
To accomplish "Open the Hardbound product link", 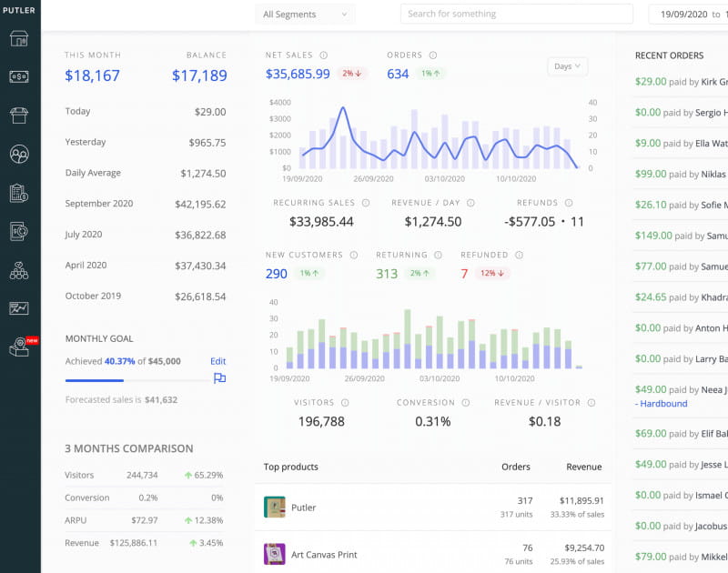I will pyautogui.click(x=662, y=404).
